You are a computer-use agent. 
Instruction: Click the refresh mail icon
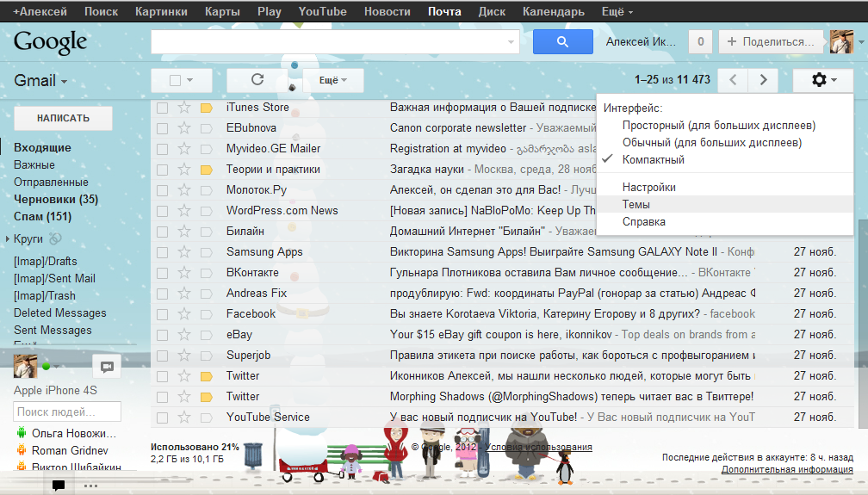pos(257,80)
